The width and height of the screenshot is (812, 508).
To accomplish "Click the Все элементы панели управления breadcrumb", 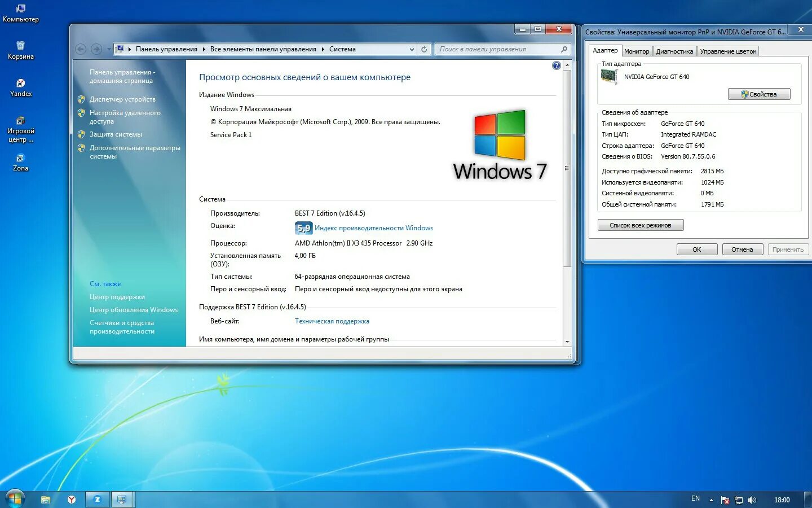I will [x=263, y=49].
